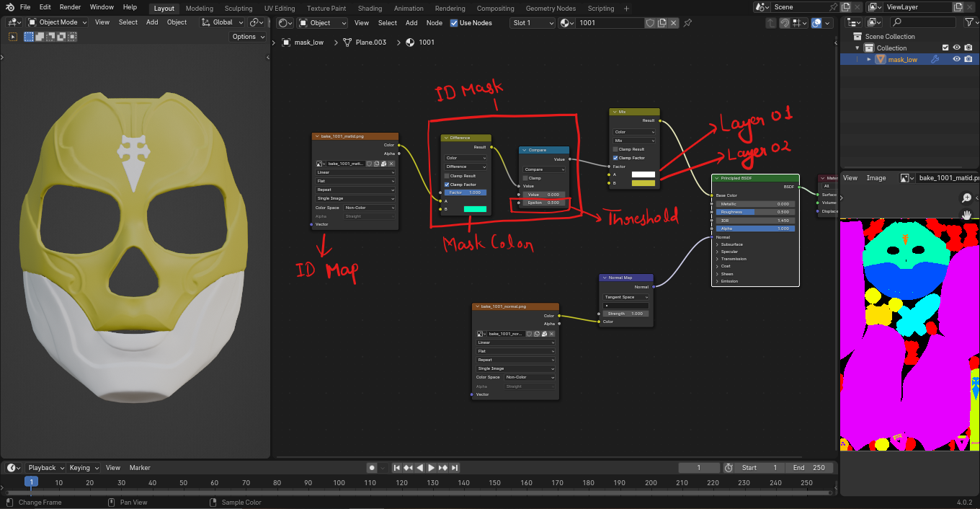Disable mask_low in renders camera icon
Viewport: 980px width, 509px height.
[968, 60]
